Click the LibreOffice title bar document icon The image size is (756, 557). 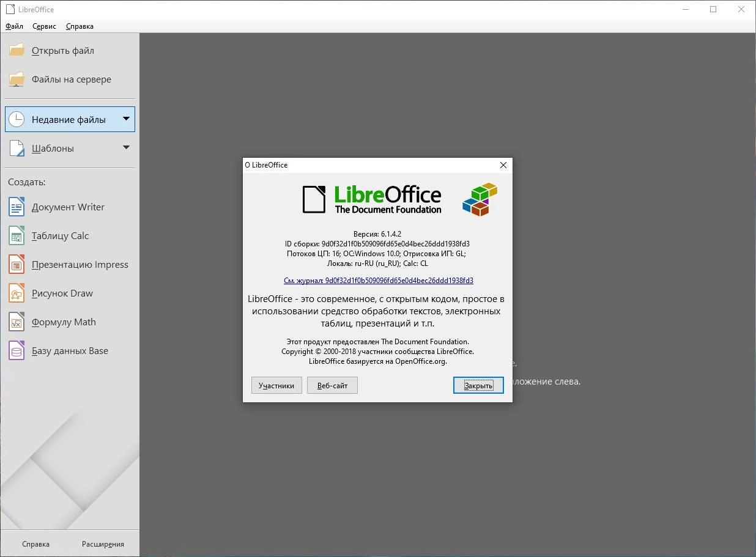click(x=10, y=9)
